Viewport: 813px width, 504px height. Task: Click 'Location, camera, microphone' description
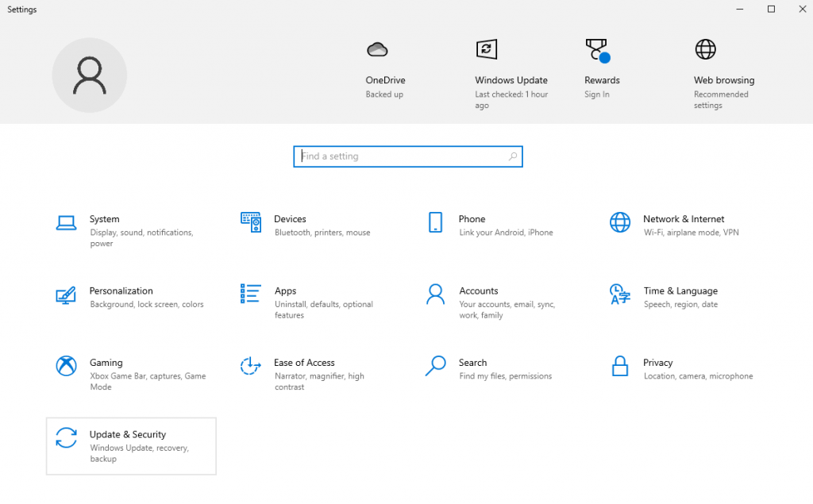click(x=699, y=376)
